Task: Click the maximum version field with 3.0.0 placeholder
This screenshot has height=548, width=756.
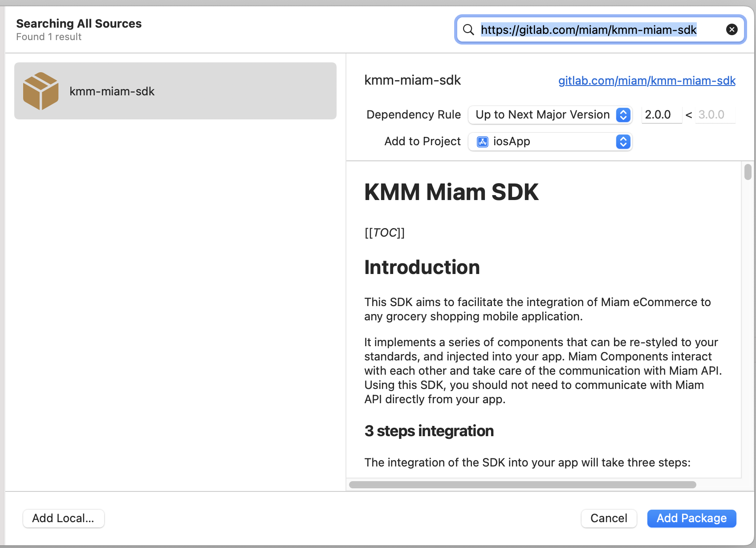Action: click(714, 115)
